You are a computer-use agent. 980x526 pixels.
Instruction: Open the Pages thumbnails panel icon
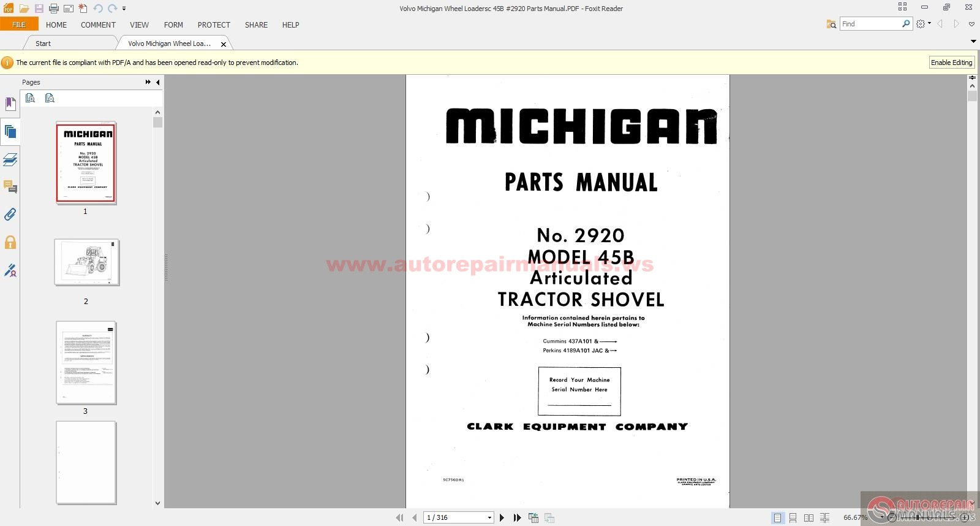coord(10,132)
